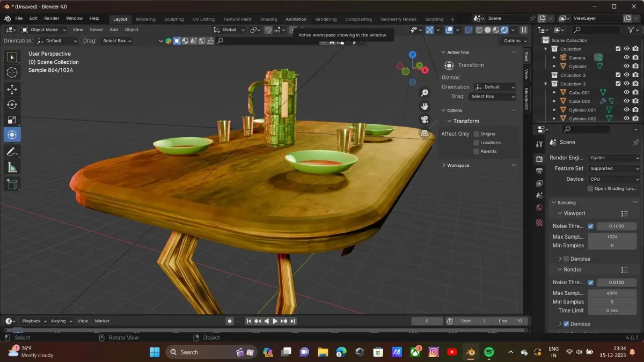The image size is (644, 362).
Task: Select the Measure tool
Action: [12, 167]
